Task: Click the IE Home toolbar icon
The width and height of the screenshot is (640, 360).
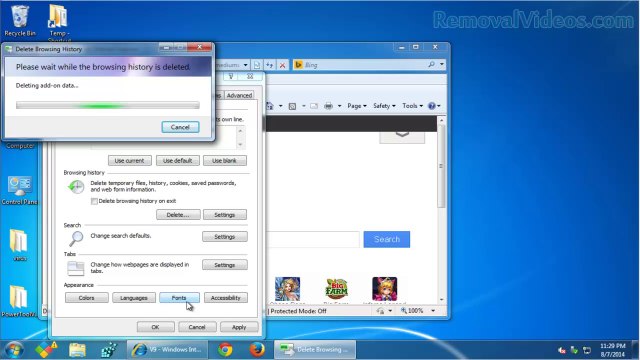Action: pos(270,106)
